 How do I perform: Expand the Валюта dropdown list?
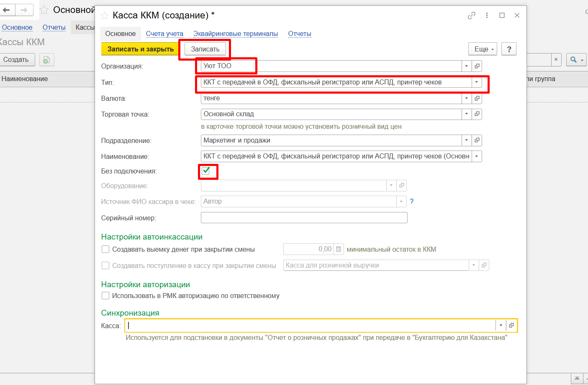click(467, 98)
